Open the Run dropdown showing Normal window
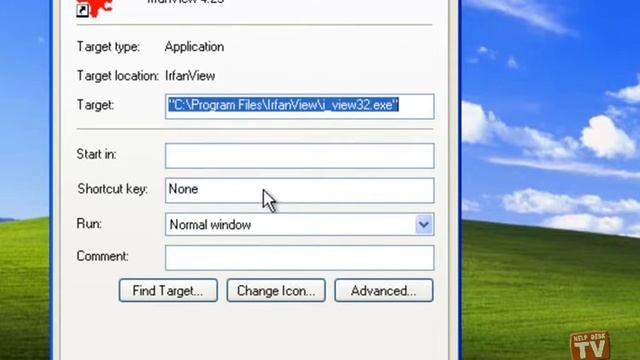Screen dimensions: 640x360 [300, 224]
